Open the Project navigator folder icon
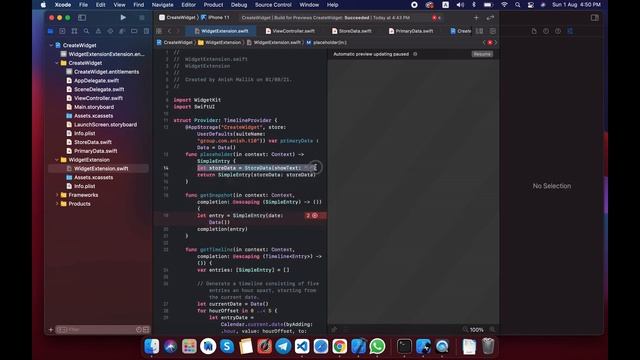 51,31
